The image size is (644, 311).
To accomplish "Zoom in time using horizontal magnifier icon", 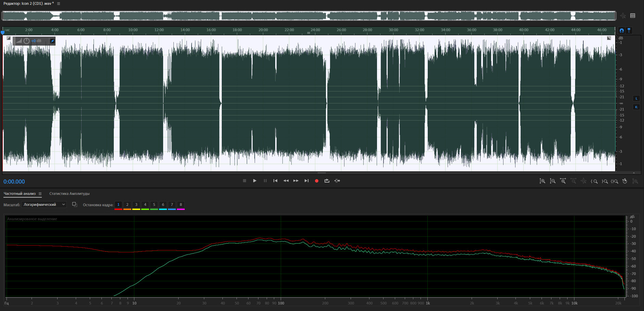I will [x=563, y=181].
